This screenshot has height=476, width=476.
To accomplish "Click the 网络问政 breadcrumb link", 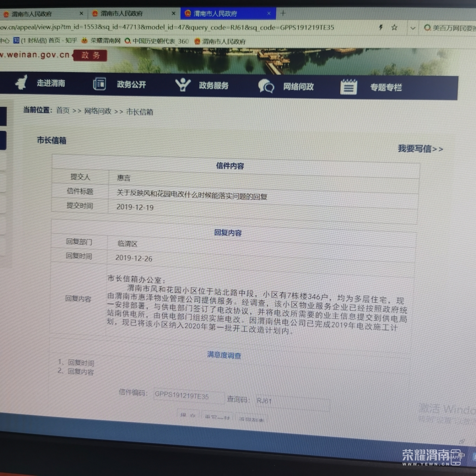I will pyautogui.click(x=98, y=111).
